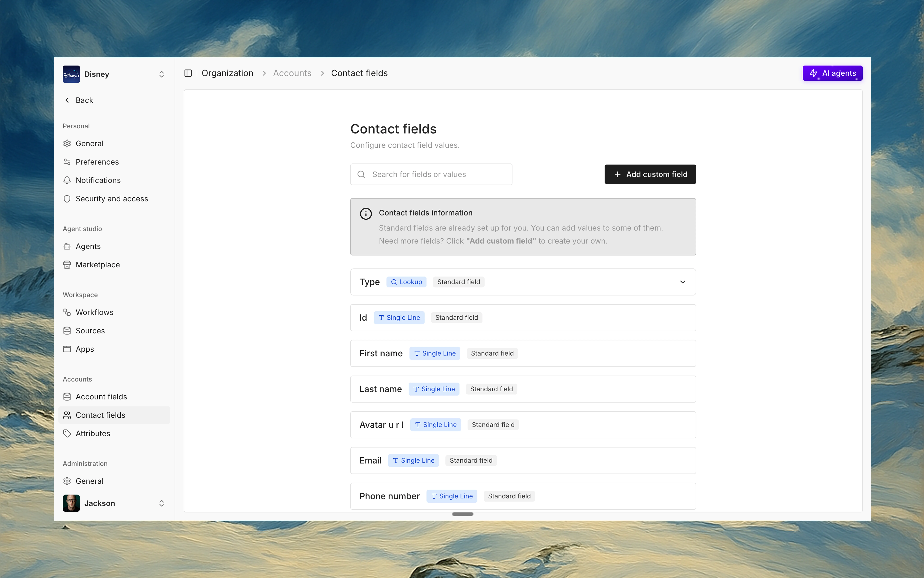Open Account fields settings
Image resolution: width=924 pixels, height=578 pixels.
pos(114,397)
